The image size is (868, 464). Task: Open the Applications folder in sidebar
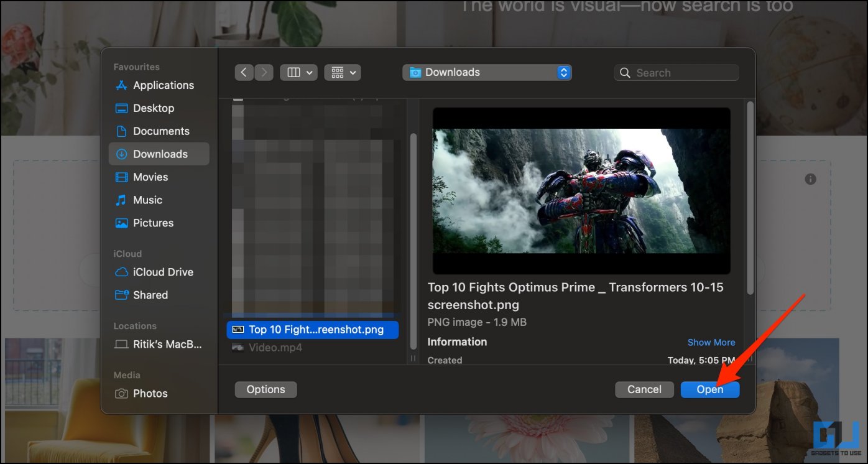pyautogui.click(x=159, y=85)
